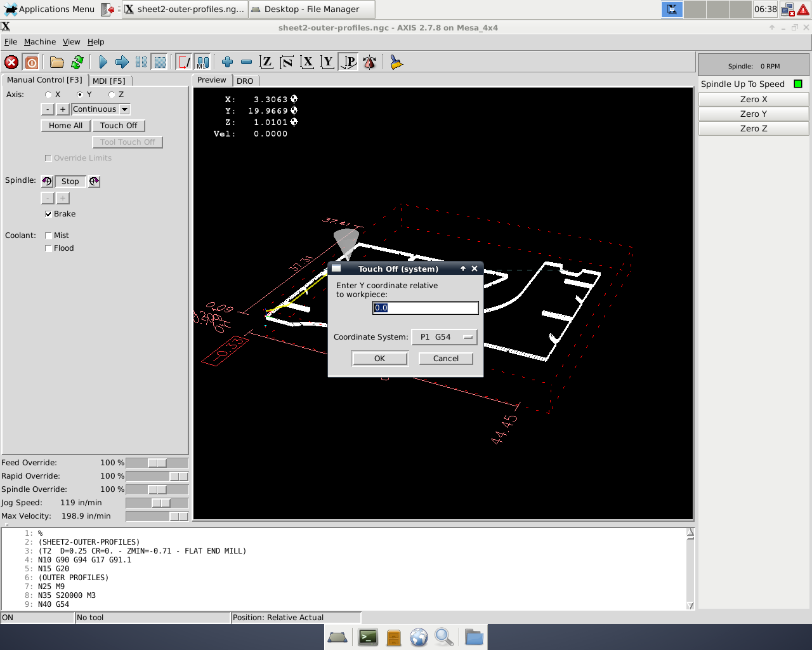The image size is (812, 650).
Task: Start spindle clockwise icon
Action: [x=94, y=182]
